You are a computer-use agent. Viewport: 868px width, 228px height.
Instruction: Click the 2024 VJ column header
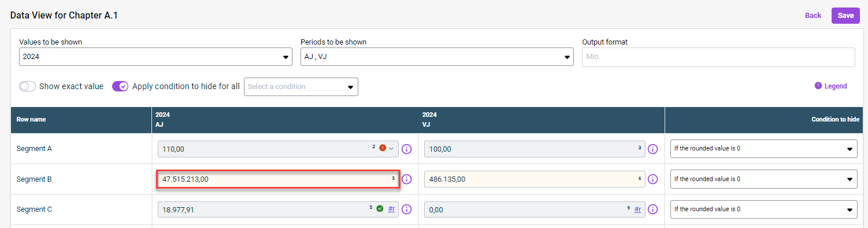click(541, 119)
